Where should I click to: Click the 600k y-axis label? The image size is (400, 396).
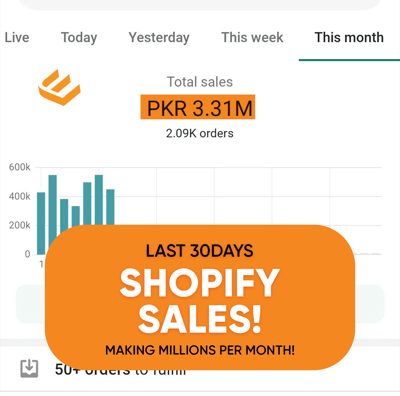point(19,167)
